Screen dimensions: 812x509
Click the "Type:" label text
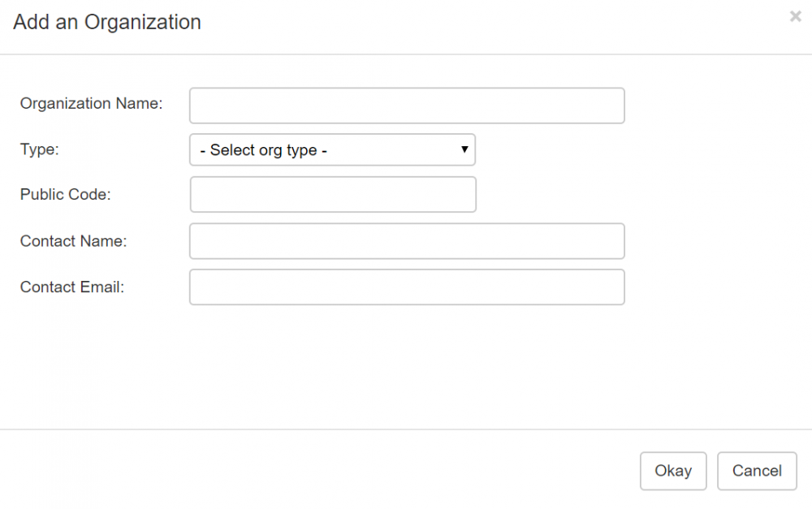point(40,149)
